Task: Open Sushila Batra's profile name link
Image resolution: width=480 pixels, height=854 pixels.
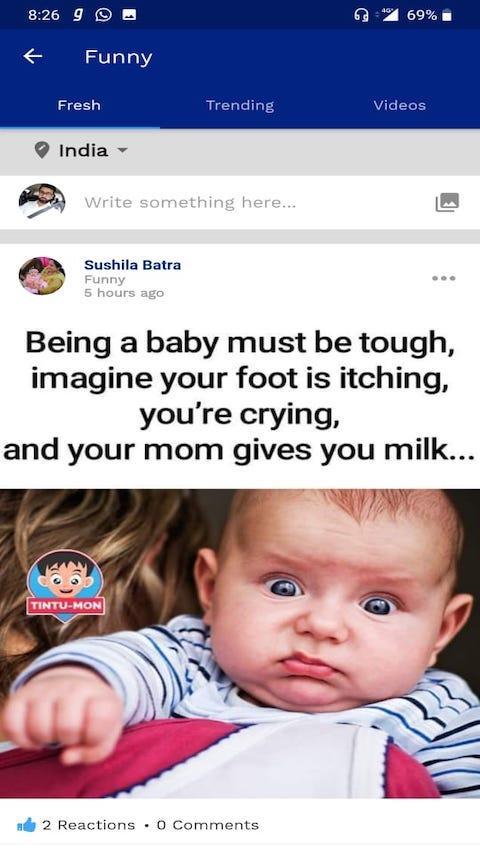Action: [x=132, y=265]
